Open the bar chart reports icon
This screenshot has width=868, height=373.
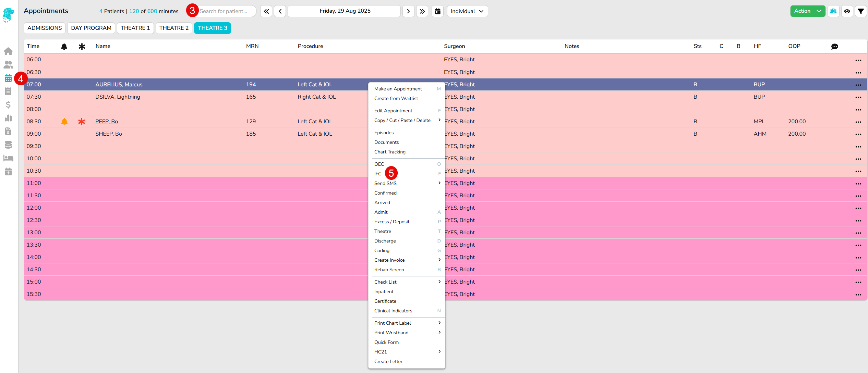click(x=8, y=118)
